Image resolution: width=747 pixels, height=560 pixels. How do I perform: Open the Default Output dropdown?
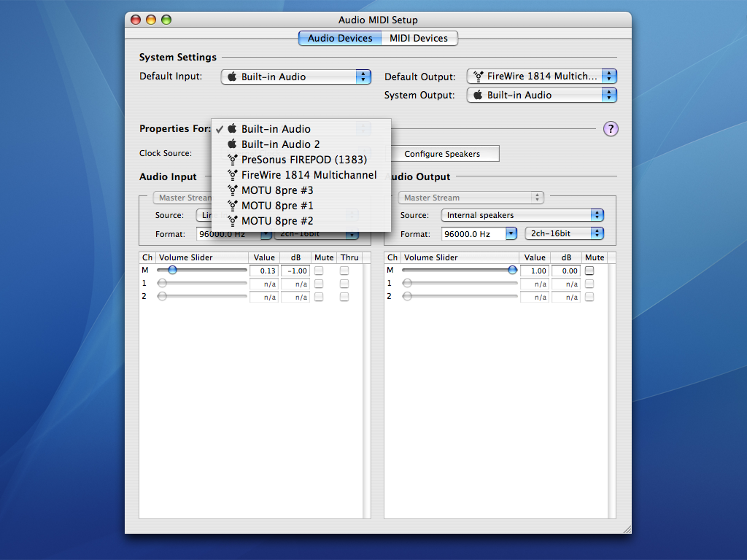[542, 76]
